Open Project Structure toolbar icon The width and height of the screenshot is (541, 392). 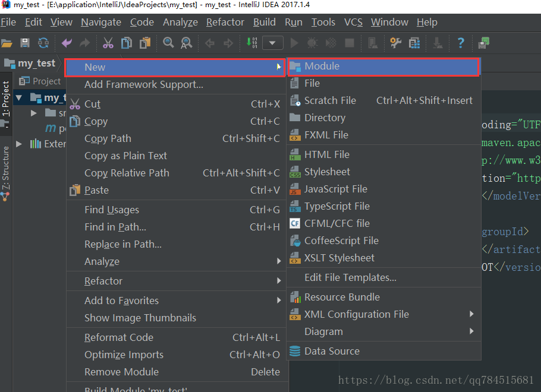[x=414, y=43]
